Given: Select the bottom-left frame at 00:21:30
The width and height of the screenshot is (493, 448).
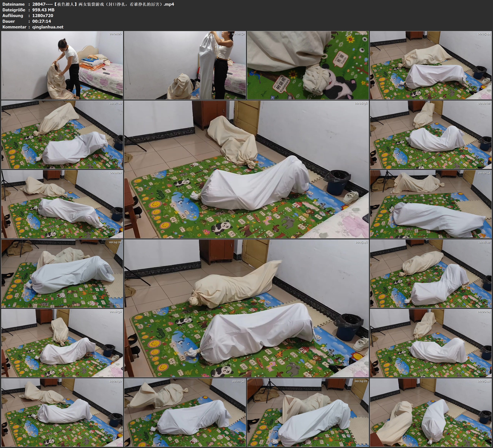Looking at the screenshot, I should (x=62, y=412).
